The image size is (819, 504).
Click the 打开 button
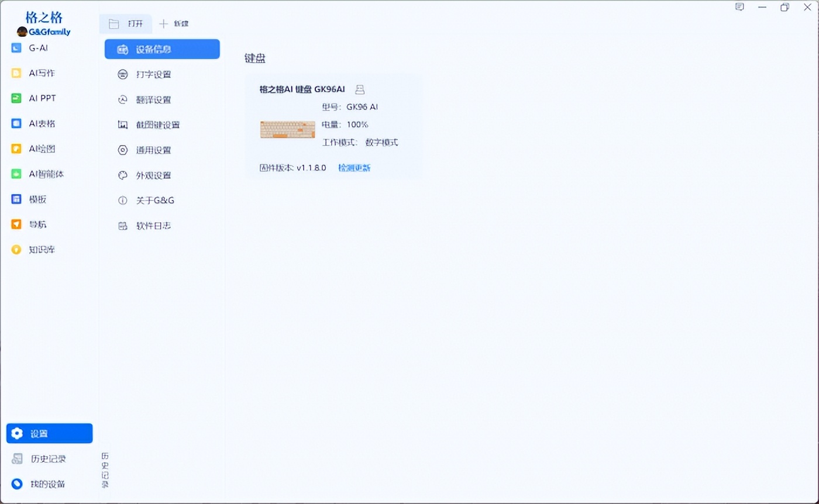(x=126, y=24)
